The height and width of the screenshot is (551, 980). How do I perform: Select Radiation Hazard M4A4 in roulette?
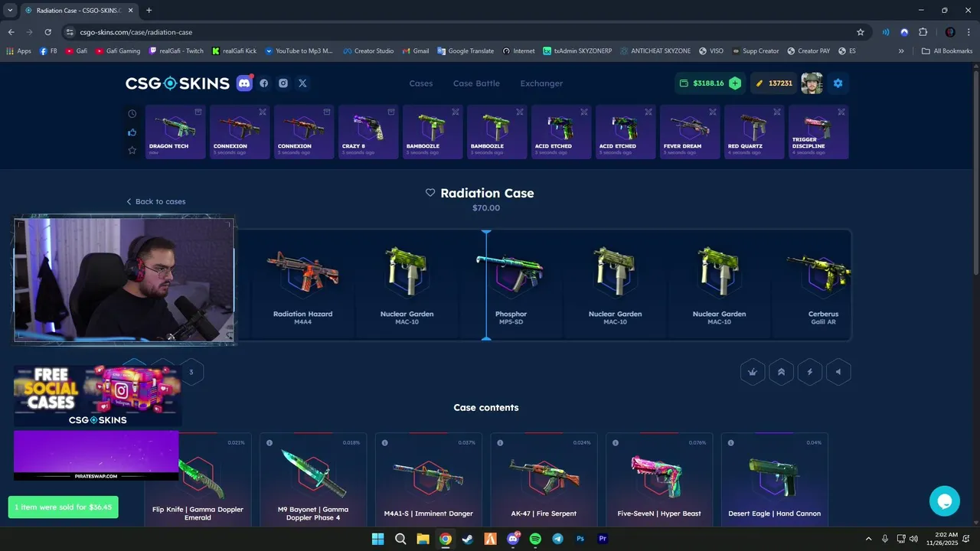point(303,285)
